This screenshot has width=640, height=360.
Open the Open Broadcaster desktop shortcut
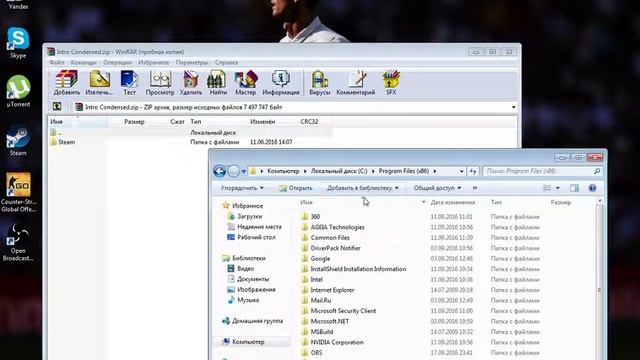coord(18,242)
